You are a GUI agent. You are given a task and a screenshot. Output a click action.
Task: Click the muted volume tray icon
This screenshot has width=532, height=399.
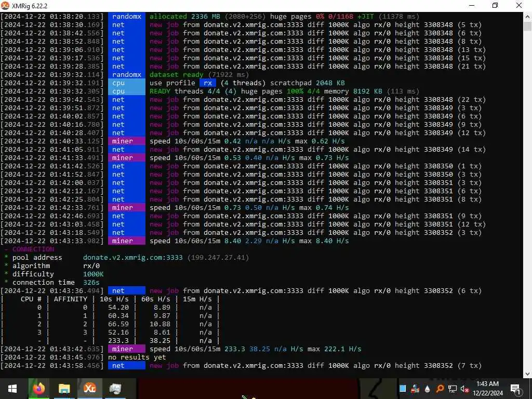pos(464,389)
